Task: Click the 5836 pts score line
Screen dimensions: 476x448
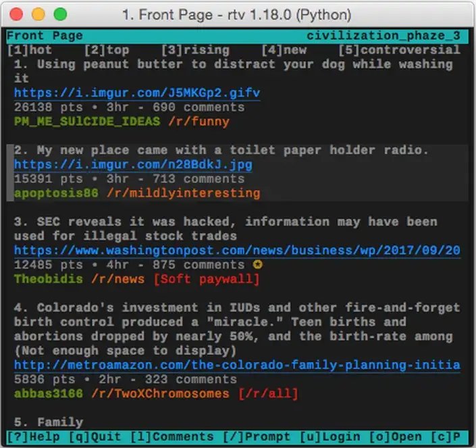Action: pyautogui.click(x=126, y=379)
